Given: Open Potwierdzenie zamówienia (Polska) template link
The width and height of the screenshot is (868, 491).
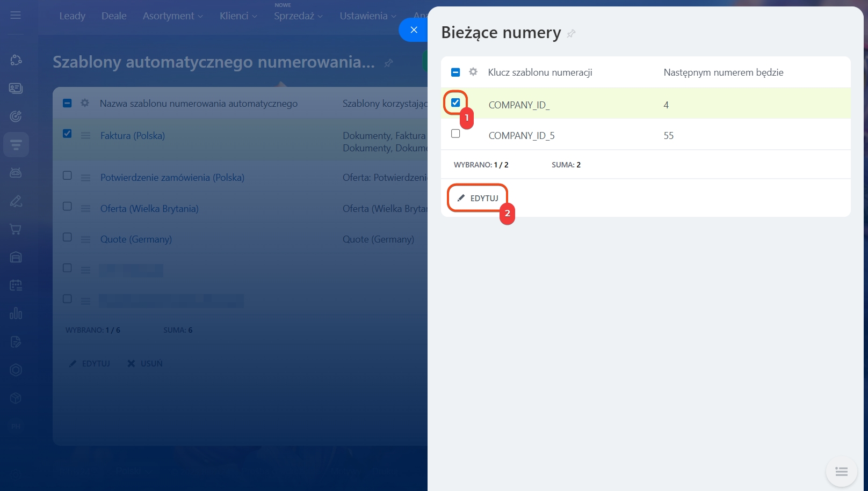Looking at the screenshot, I should pos(172,178).
